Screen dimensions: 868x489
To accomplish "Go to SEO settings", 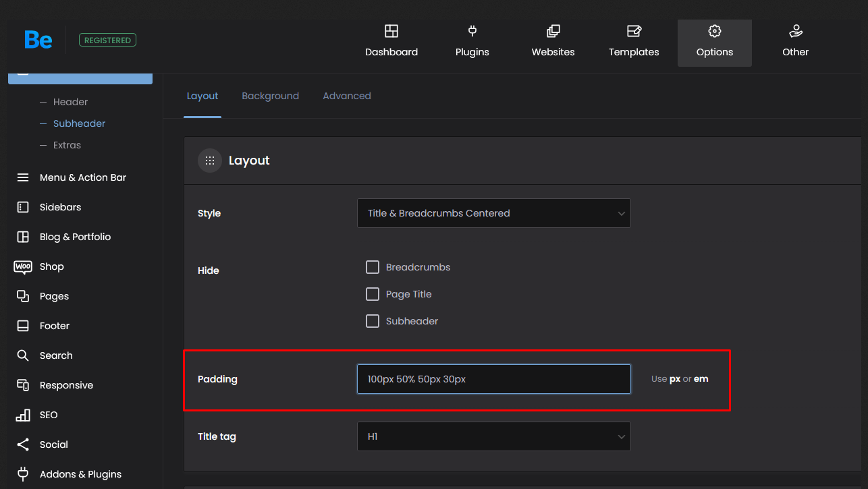I will [49, 415].
